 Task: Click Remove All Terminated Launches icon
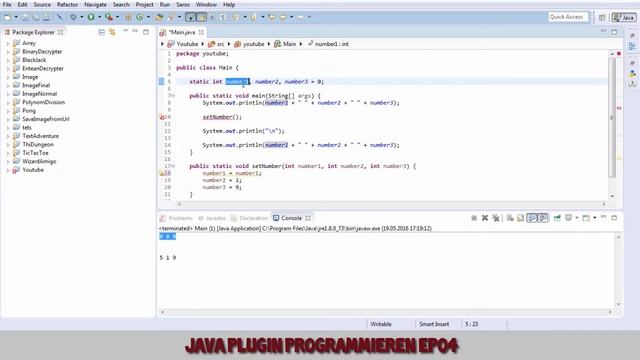click(496, 218)
